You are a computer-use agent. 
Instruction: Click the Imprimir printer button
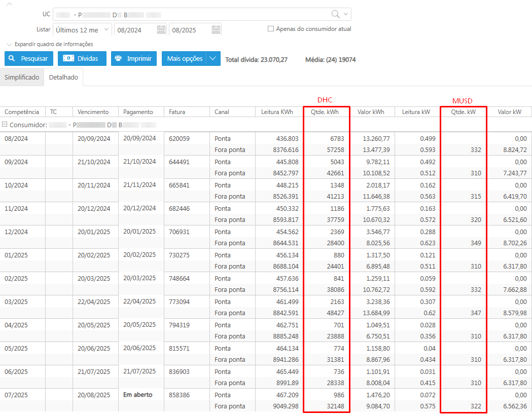point(134,58)
